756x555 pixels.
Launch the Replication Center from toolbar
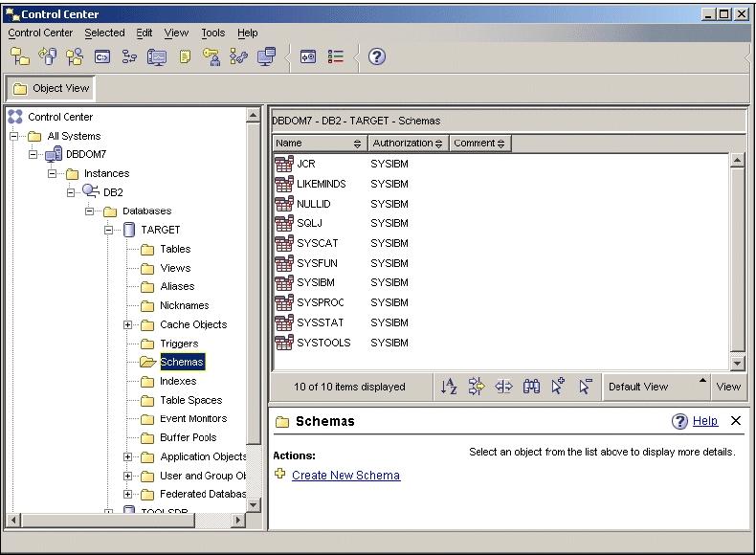47,56
